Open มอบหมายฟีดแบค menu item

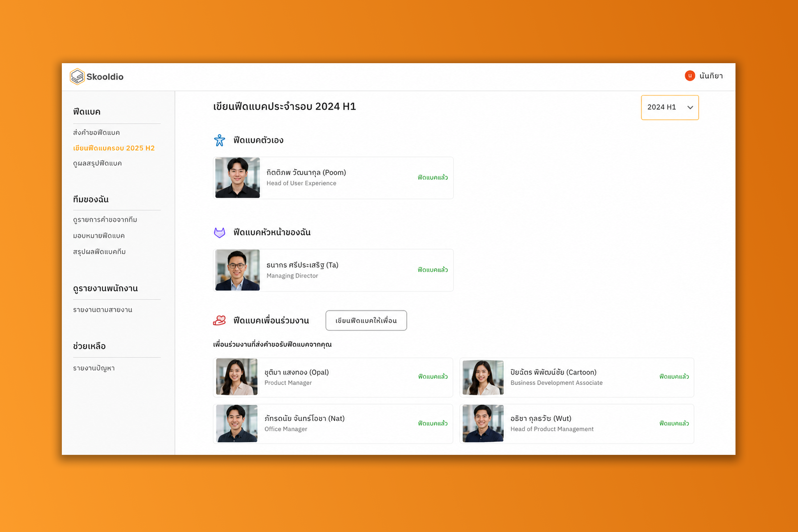[99, 236]
